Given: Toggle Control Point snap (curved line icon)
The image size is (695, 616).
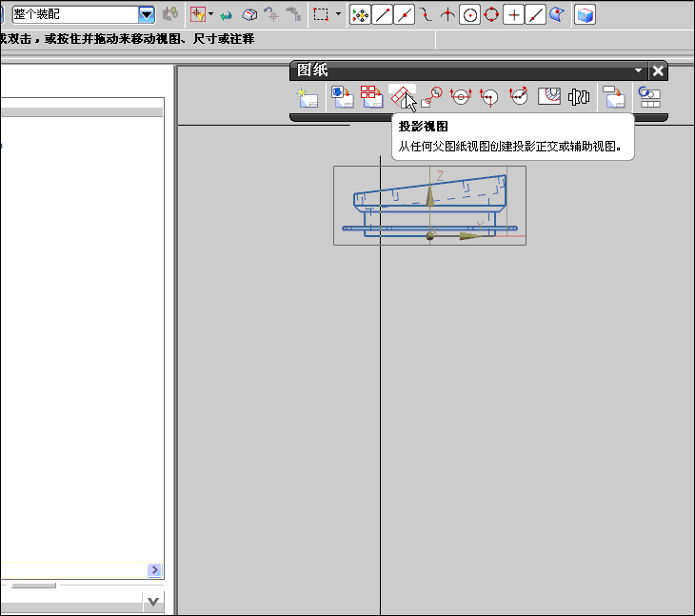Looking at the screenshot, I should [x=426, y=15].
